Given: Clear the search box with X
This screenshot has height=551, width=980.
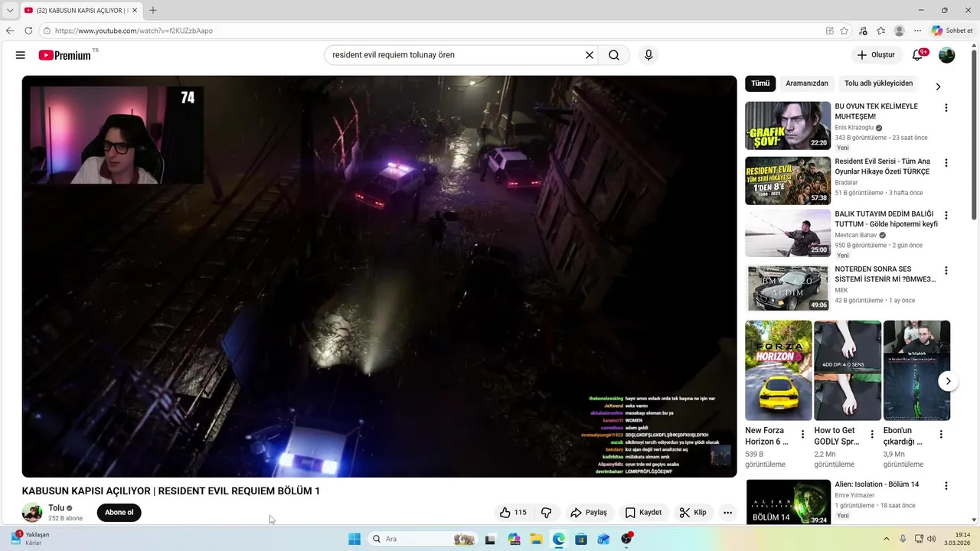Looking at the screenshot, I should (590, 55).
